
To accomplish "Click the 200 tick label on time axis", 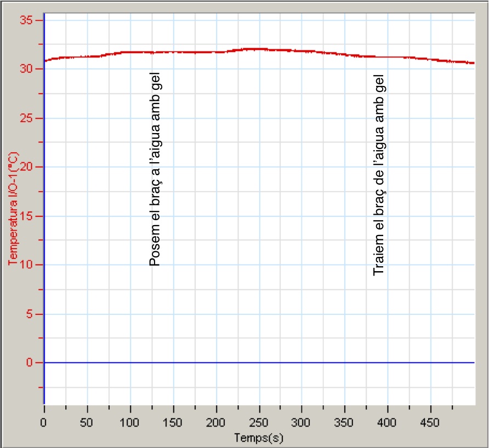I will (x=216, y=423).
